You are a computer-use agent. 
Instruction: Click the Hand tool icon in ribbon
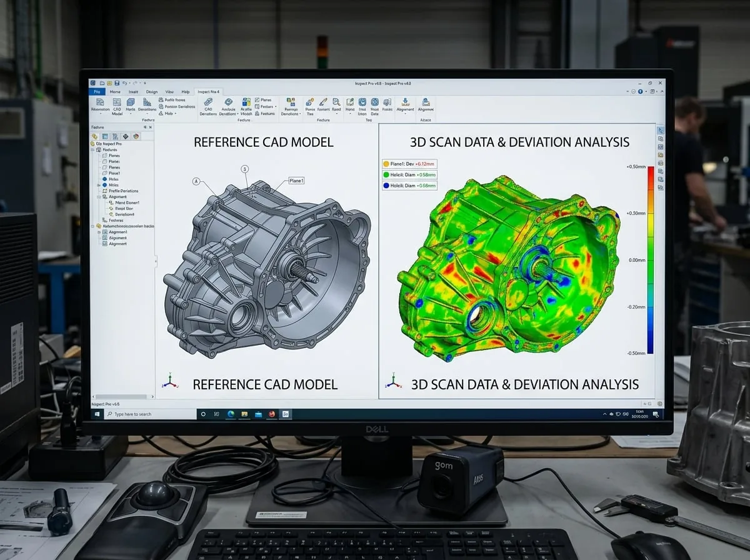pos(350,102)
